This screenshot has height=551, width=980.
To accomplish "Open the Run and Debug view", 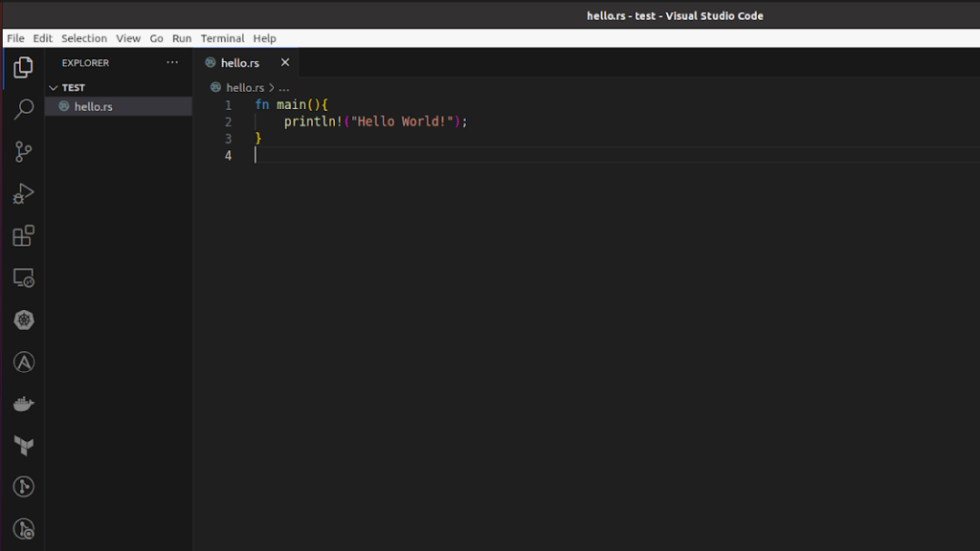I will [x=23, y=193].
